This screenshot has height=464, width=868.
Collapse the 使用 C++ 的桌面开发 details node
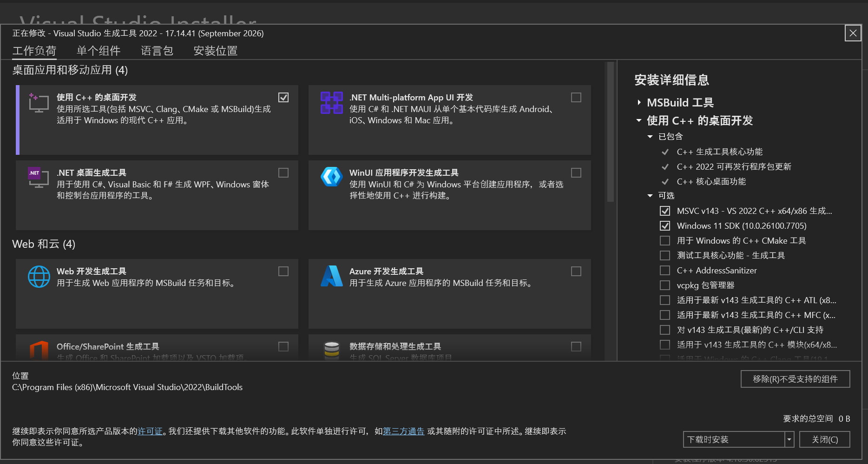pyautogui.click(x=639, y=121)
